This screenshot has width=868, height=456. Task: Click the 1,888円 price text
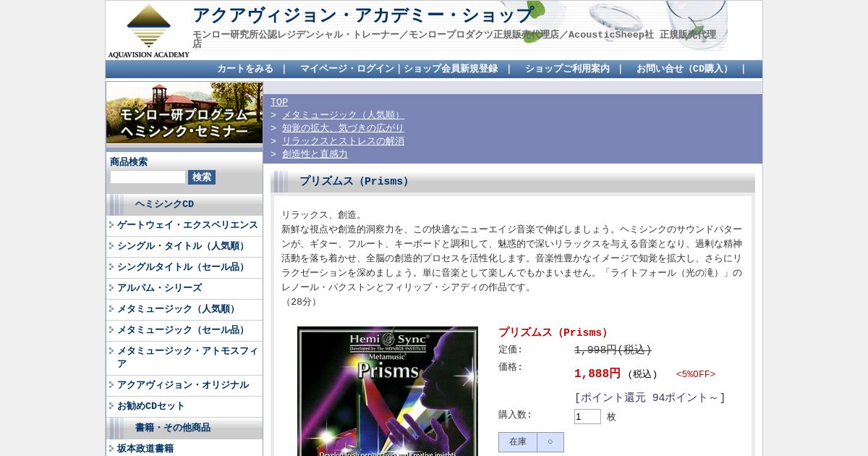click(x=597, y=373)
